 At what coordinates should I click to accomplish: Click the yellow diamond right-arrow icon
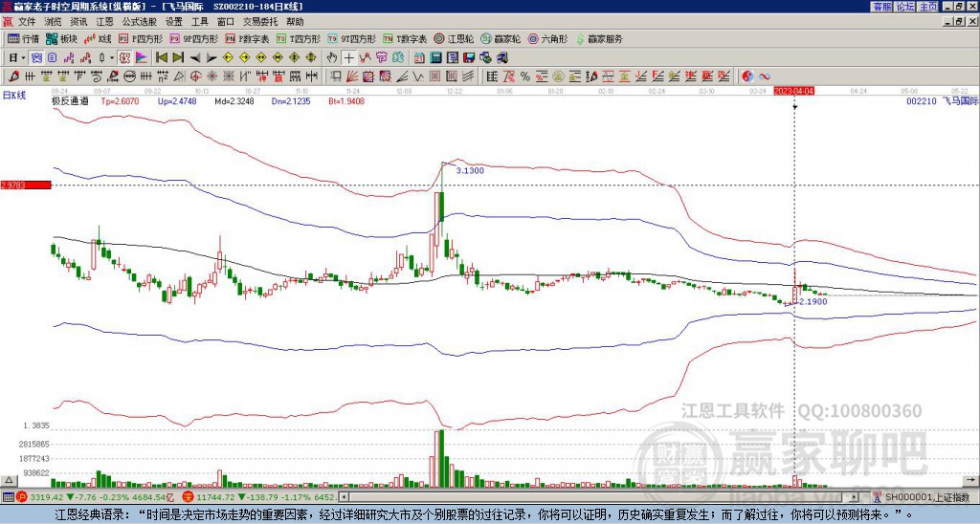click(244, 58)
